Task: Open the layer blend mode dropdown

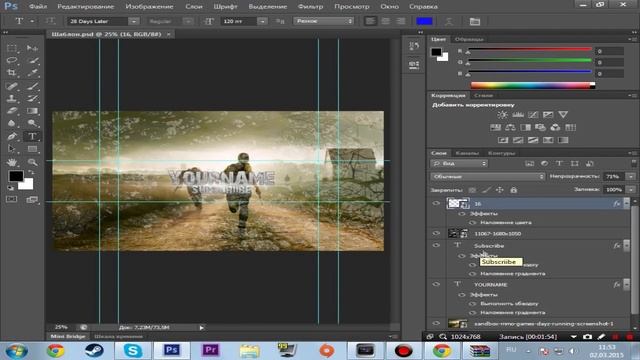Action: (488, 176)
